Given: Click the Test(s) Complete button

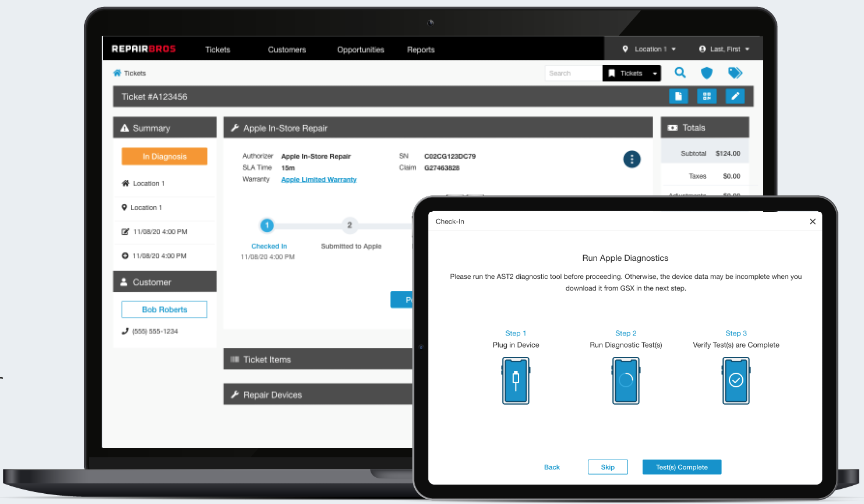Looking at the screenshot, I should 682,467.
